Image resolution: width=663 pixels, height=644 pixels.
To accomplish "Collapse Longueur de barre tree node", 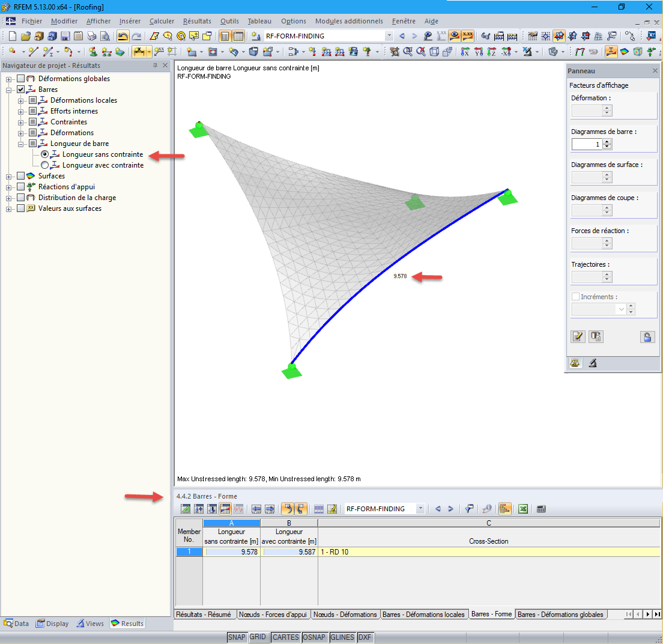I will (20, 144).
